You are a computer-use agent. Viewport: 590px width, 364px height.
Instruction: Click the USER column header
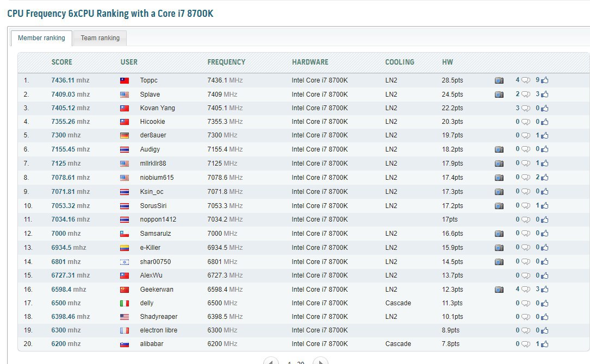click(129, 62)
